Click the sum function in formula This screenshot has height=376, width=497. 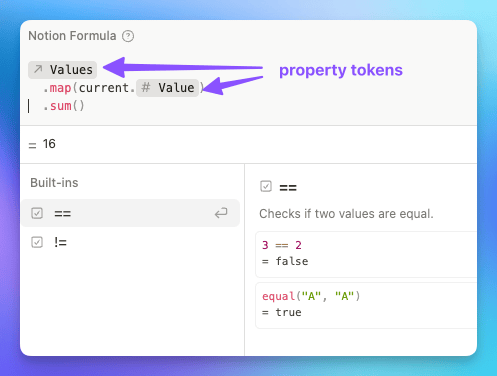61,106
